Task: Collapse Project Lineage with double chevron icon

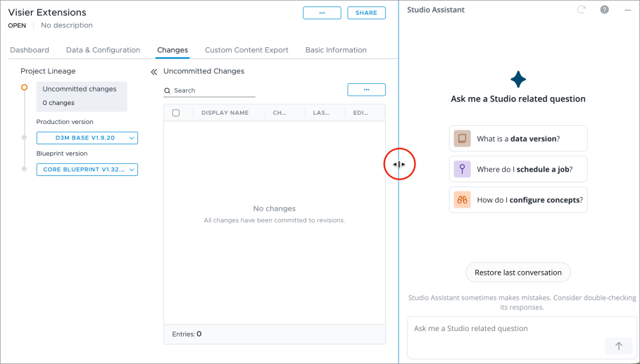Action: pyautogui.click(x=153, y=72)
